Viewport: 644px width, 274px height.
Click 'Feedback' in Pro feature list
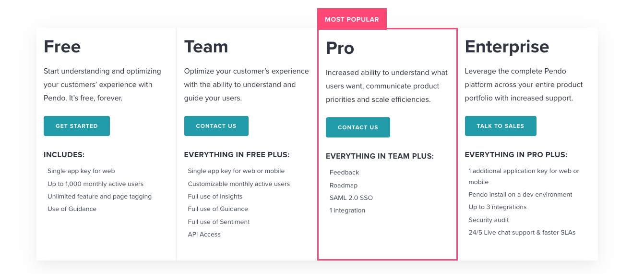pos(345,173)
